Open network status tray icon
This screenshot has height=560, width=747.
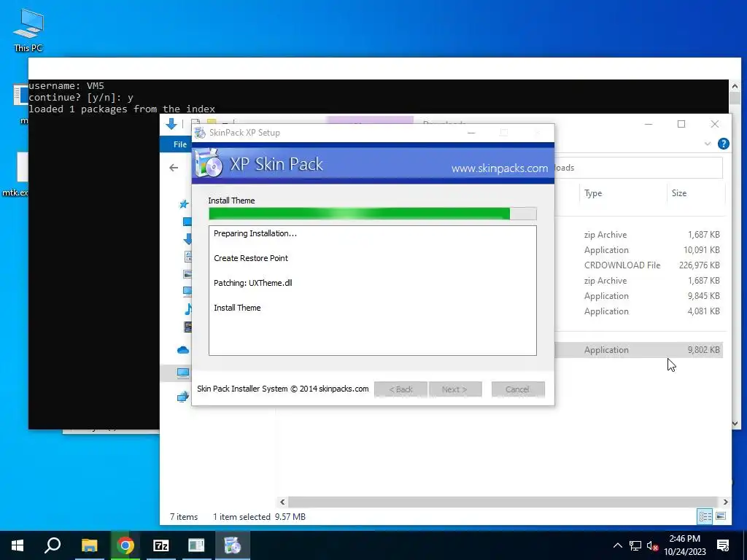pyautogui.click(x=635, y=545)
